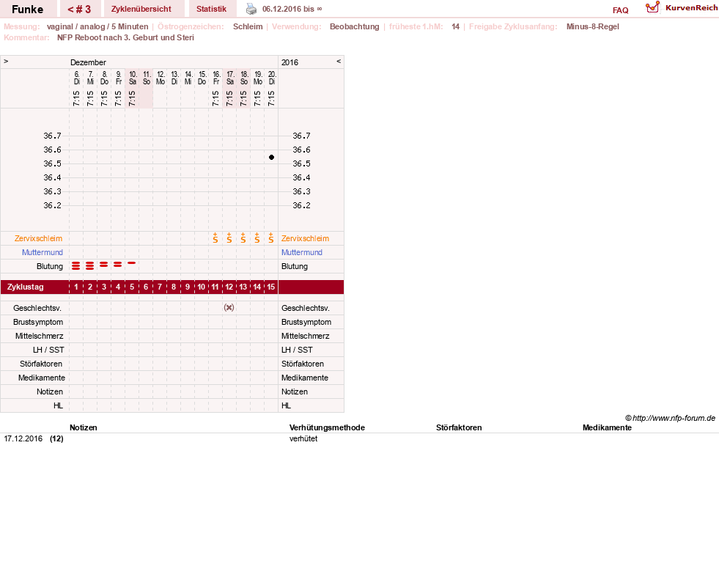
Task: Click the right Notizen row label
Action: click(295, 392)
